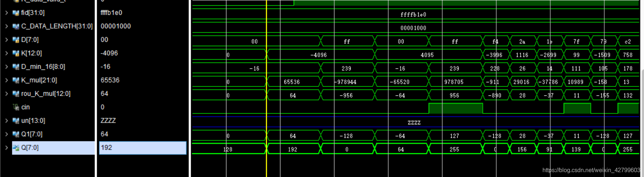
Task: Expand the Q[7:0] signal bus
Action: 6,147
